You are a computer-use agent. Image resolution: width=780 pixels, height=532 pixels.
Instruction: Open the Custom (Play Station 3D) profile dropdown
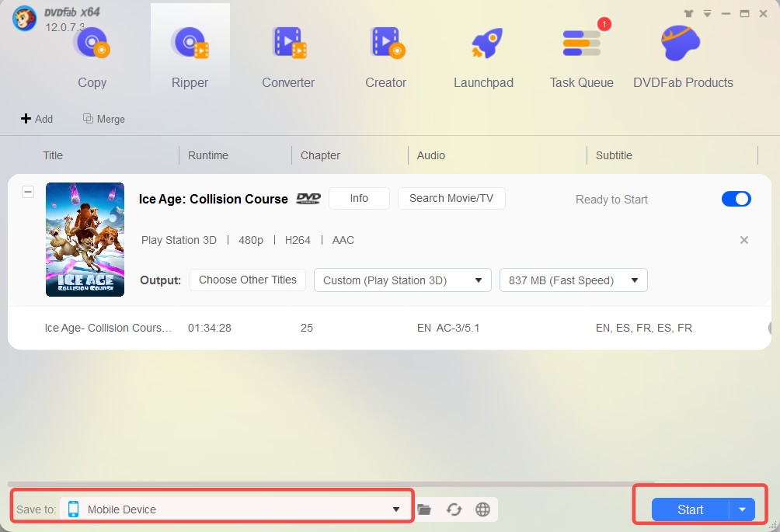point(402,280)
